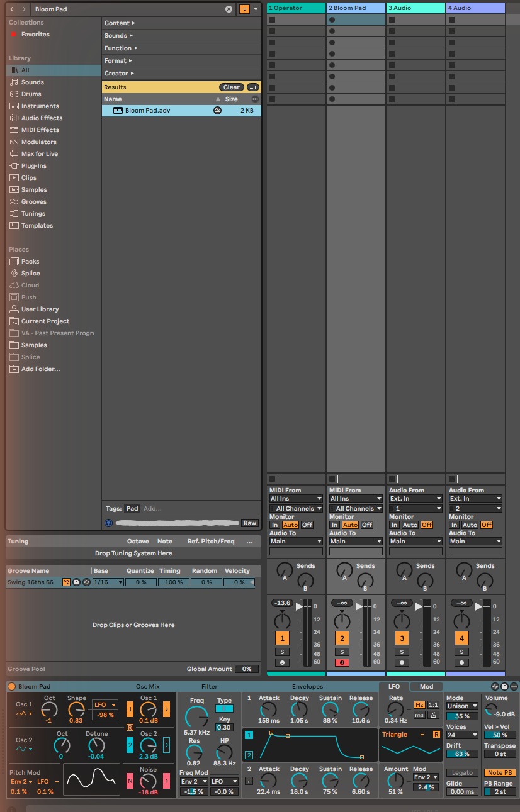This screenshot has height=812, width=520.
Task: Open the groove Base 1/16 dropdown
Action: (x=108, y=582)
